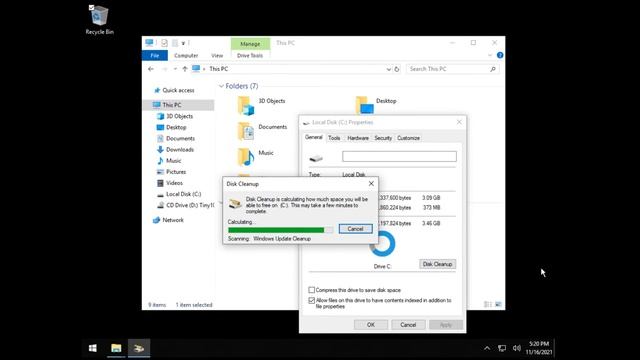640x360 pixels.
Task: Click the drive label text field
Action: pos(399,156)
